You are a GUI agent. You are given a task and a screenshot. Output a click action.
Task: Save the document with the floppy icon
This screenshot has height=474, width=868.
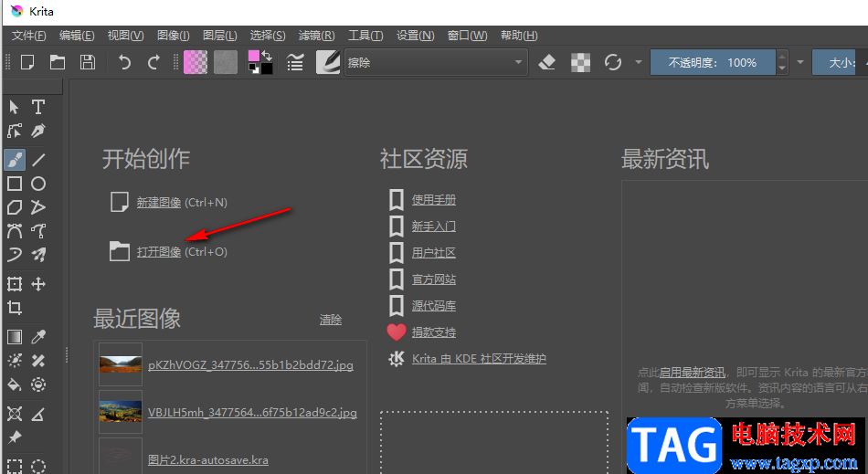pos(88,62)
